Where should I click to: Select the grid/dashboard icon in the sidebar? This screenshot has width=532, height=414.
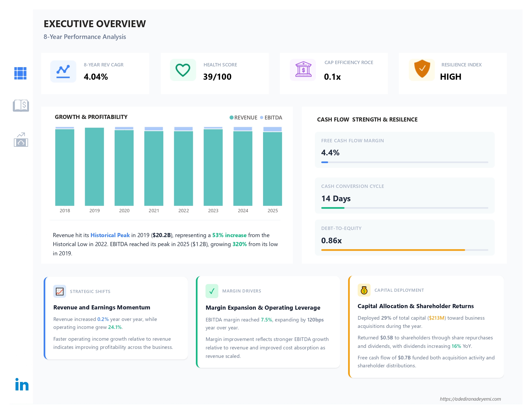point(21,74)
